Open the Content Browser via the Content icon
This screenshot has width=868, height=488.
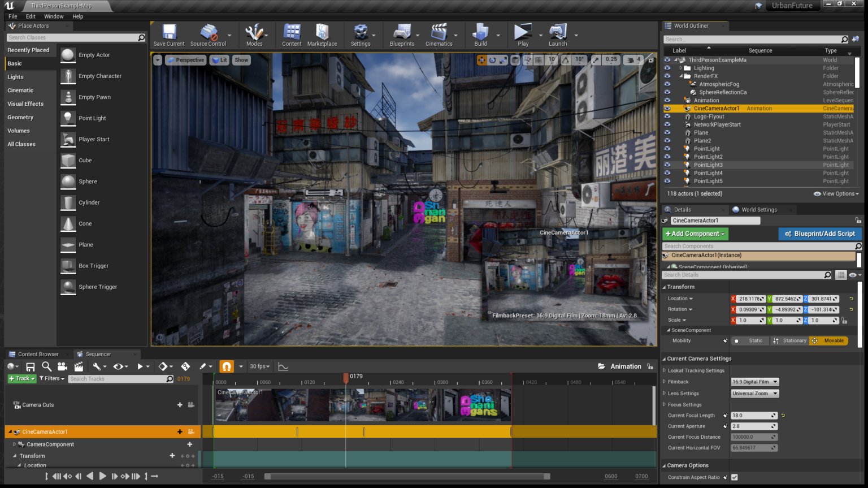point(292,34)
